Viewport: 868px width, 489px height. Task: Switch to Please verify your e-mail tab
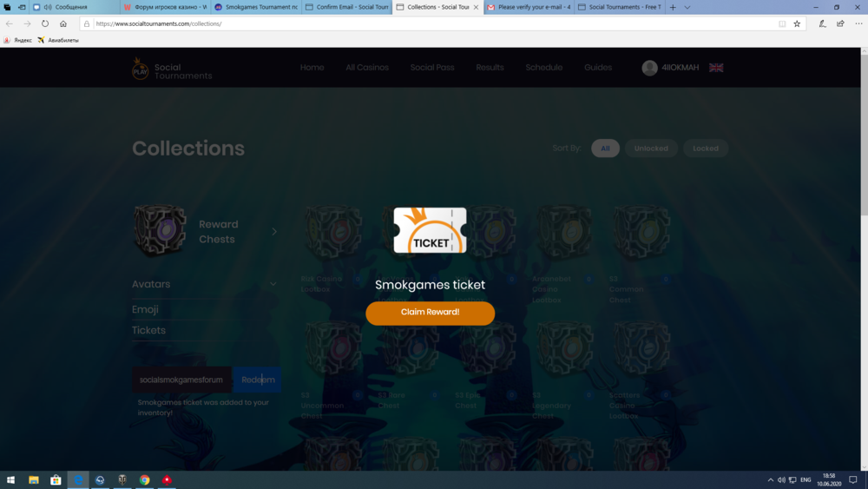click(529, 7)
